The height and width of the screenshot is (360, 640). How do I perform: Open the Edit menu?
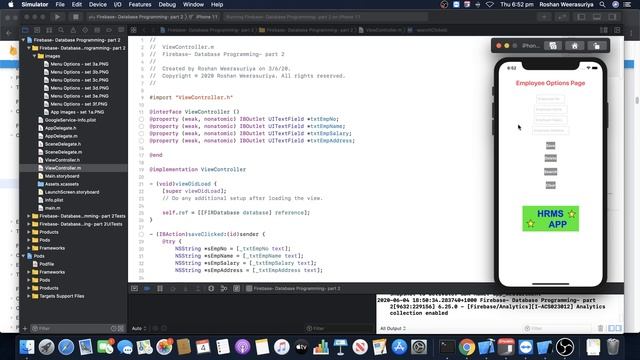[x=77, y=4]
